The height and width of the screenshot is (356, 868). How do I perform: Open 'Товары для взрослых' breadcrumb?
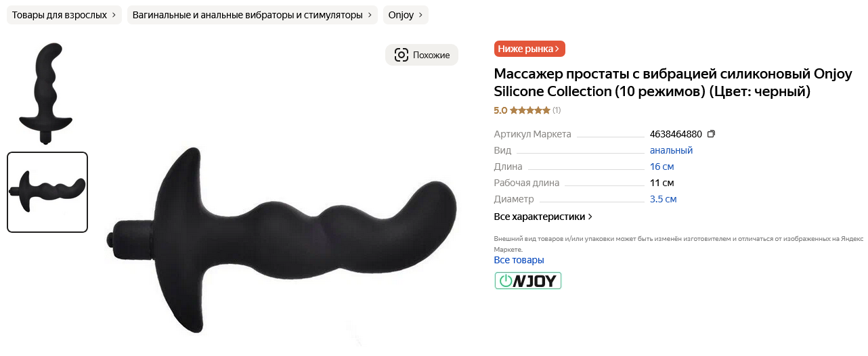point(64,15)
